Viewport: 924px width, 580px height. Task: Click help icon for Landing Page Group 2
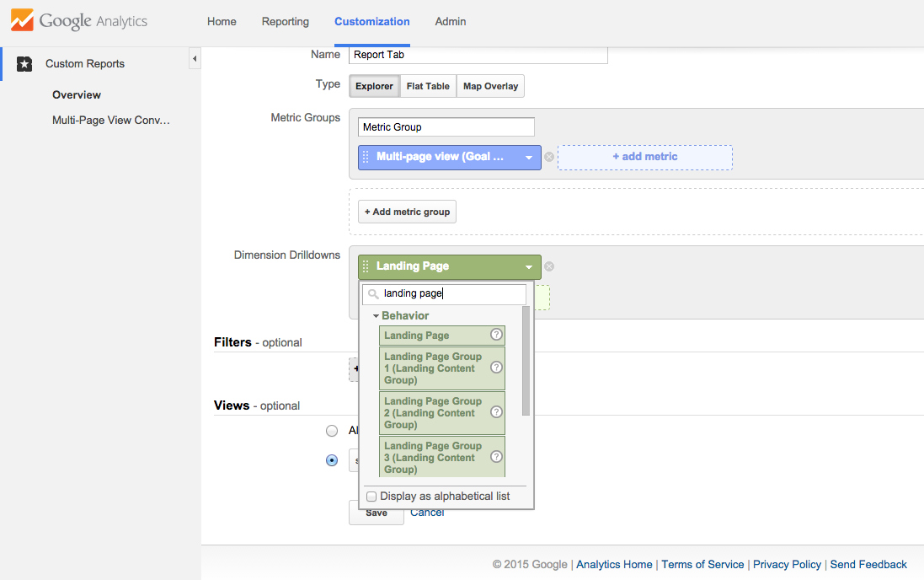click(496, 412)
